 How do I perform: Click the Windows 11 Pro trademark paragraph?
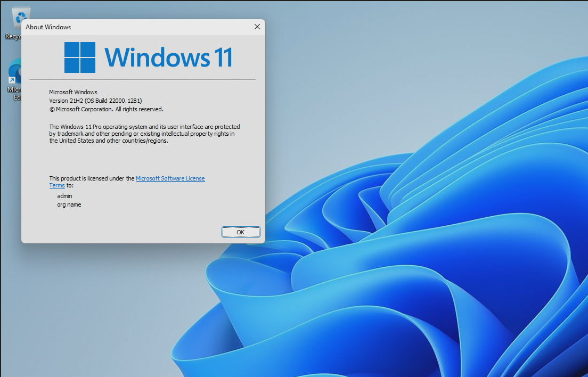point(144,134)
